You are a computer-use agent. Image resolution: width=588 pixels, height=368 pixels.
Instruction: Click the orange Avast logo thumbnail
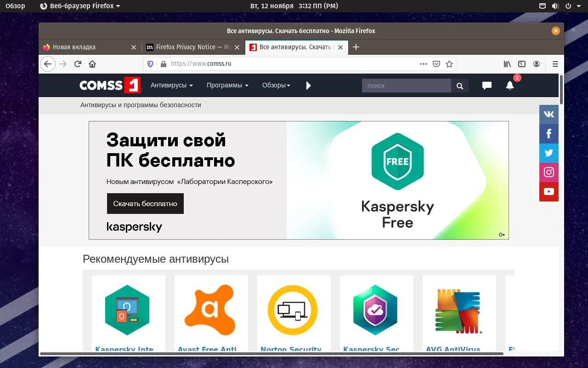[x=210, y=310]
